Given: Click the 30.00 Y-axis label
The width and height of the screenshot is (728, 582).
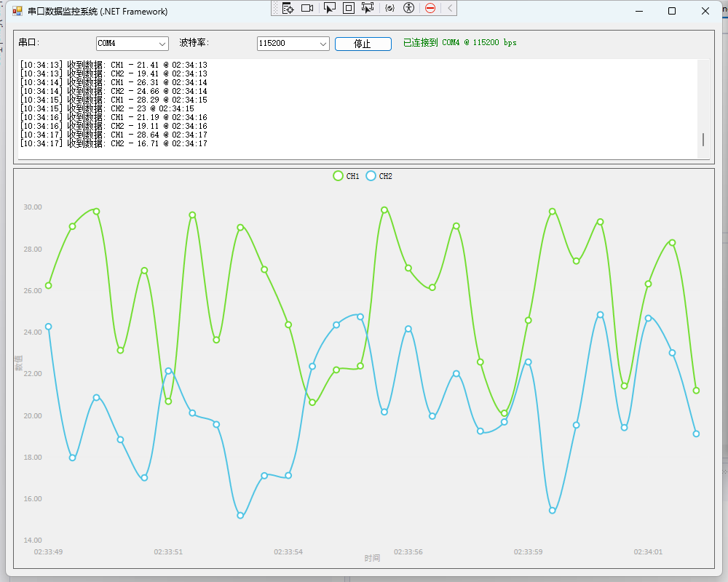Looking at the screenshot, I should point(33,207).
